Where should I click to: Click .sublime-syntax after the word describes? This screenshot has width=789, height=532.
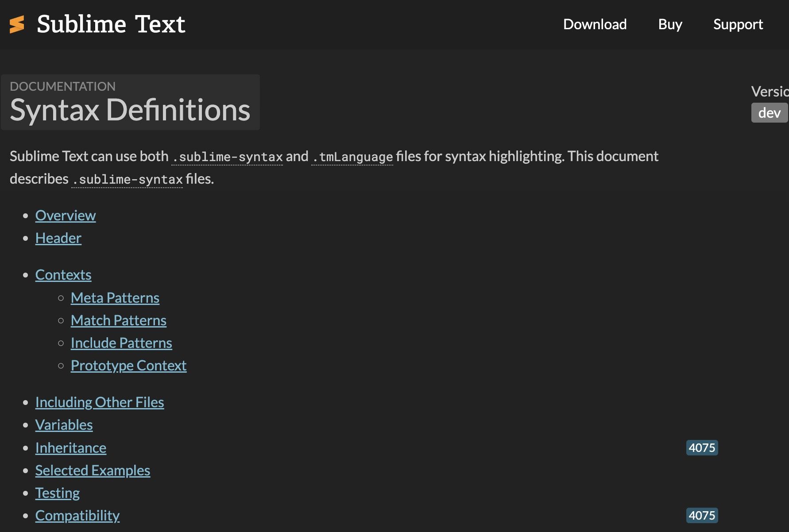127,179
